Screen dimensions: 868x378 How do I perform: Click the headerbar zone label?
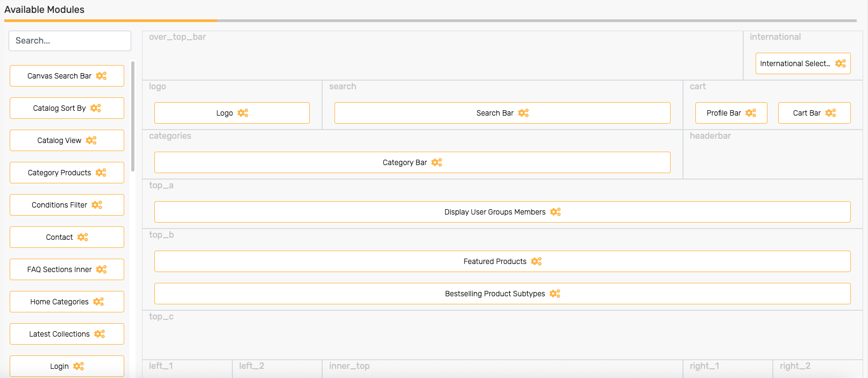pyautogui.click(x=710, y=136)
